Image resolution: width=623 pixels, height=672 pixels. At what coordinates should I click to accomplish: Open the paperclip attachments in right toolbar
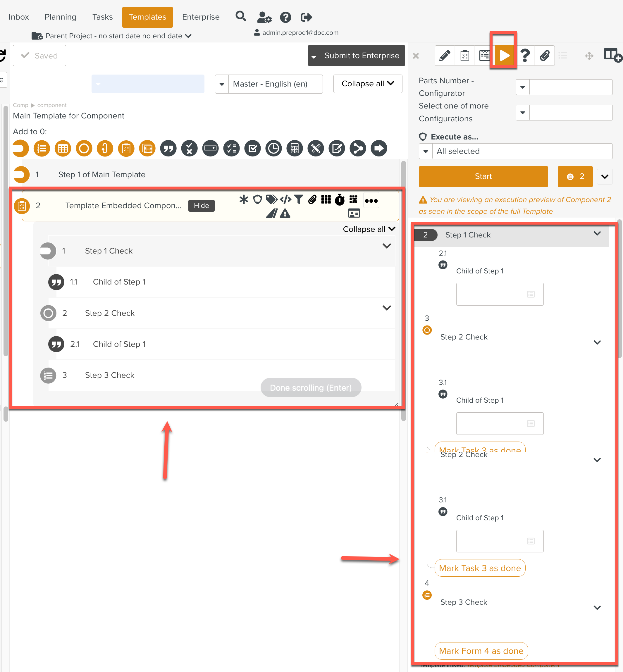click(x=545, y=55)
